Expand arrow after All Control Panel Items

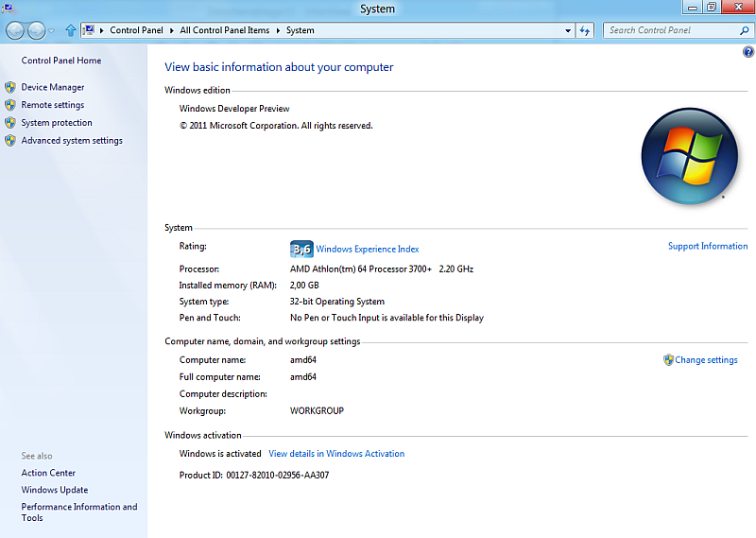pos(278,30)
